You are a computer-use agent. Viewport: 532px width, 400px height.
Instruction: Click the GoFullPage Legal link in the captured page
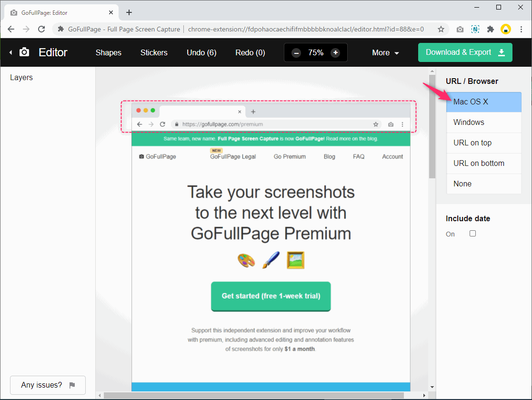[x=233, y=156]
